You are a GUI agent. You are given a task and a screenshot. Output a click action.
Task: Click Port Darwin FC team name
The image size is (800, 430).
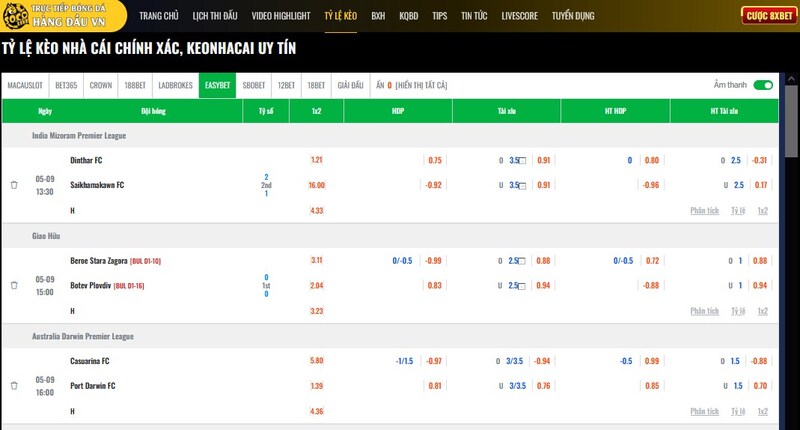click(x=93, y=386)
